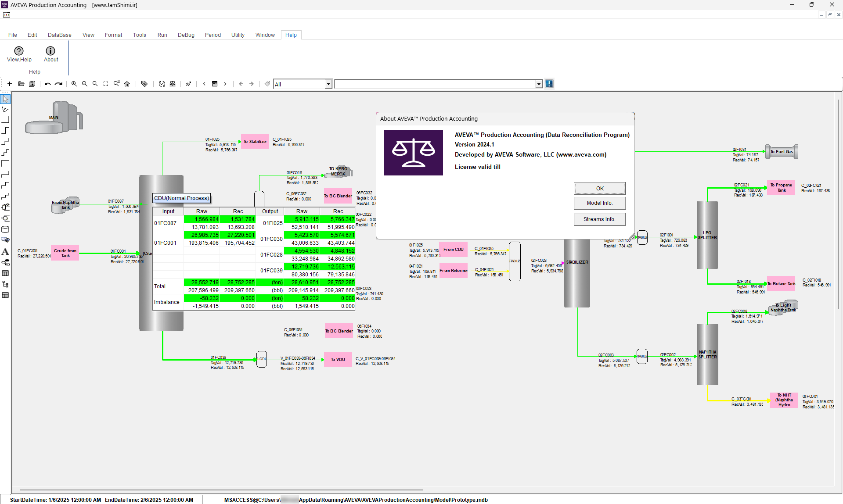Click the circular refresh-check toolbar icon
Viewport: 843px width, 504px height.
pos(162,84)
